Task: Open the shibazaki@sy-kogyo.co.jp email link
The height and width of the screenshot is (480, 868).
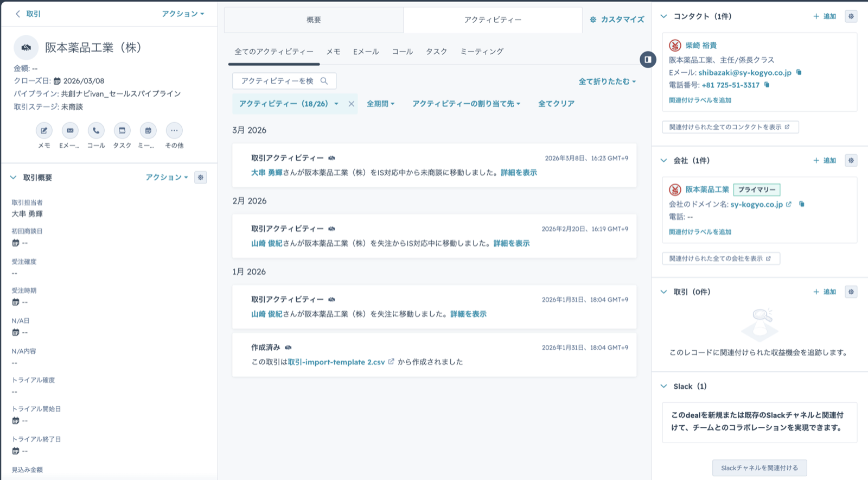Action: click(745, 73)
